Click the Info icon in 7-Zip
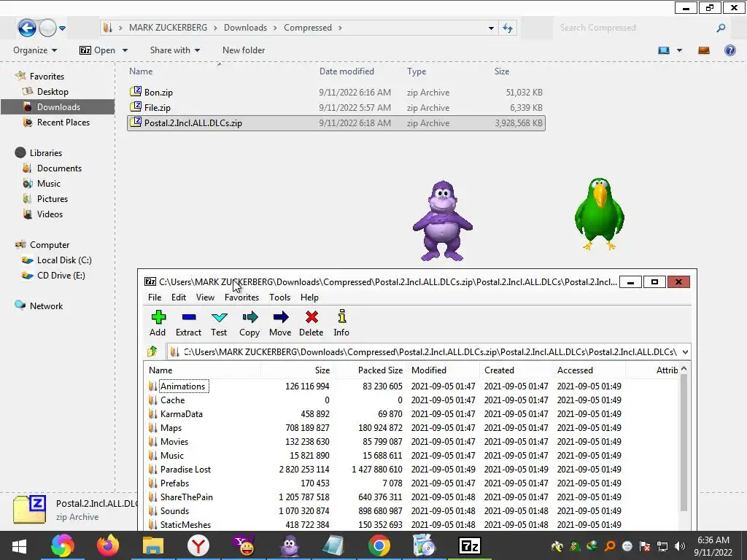The width and height of the screenshot is (747, 560). click(x=341, y=316)
